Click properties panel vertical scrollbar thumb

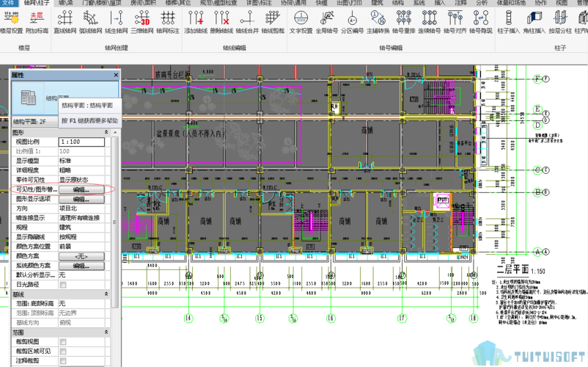coord(115,222)
